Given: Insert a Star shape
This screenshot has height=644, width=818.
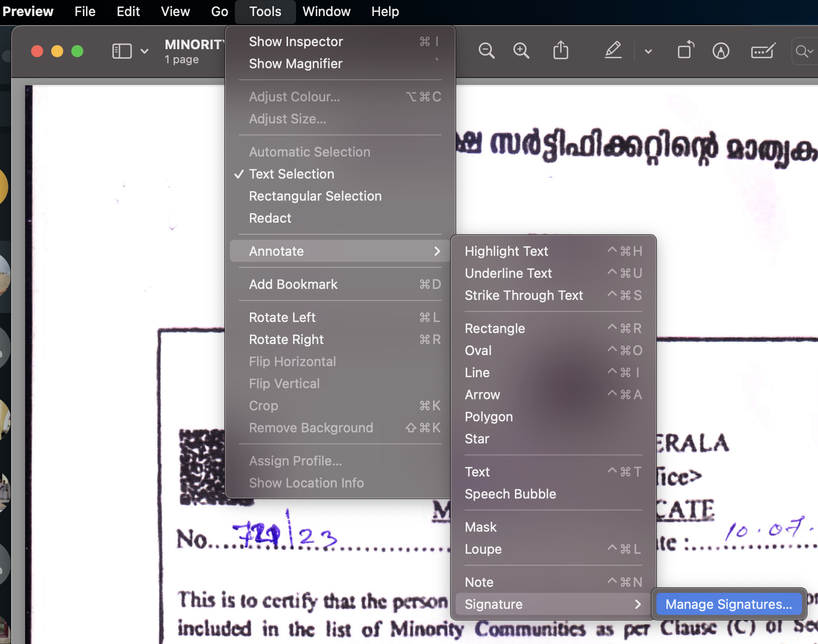Looking at the screenshot, I should pyautogui.click(x=553, y=439).
